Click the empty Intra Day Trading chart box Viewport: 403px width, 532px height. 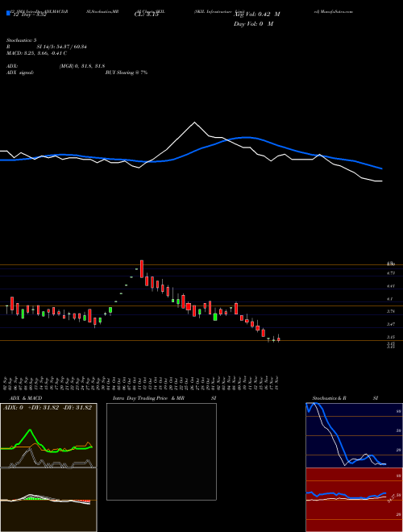coord(161,451)
